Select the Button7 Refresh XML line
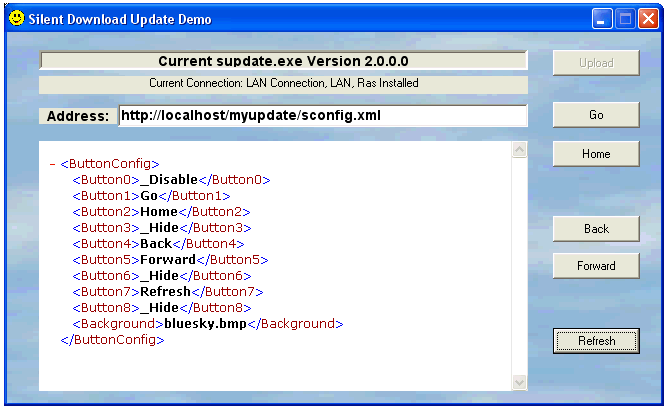669x409 pixels. click(170, 292)
